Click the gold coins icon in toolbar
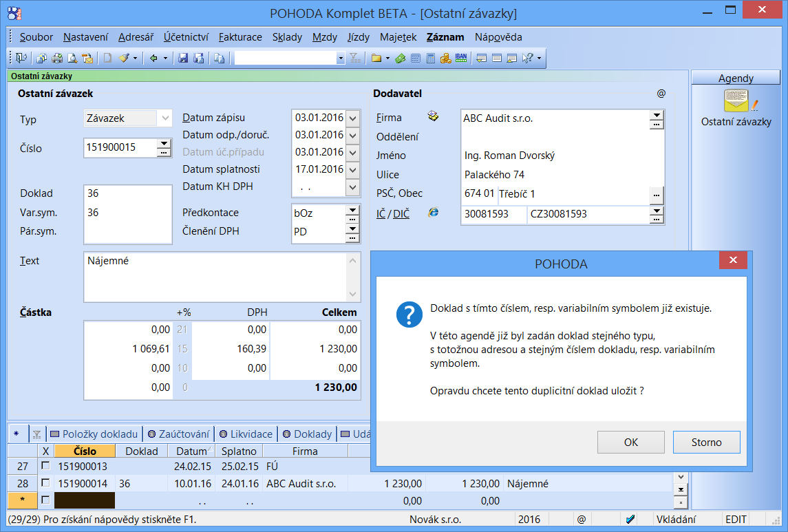Viewport: 788px width, 532px height. [x=446, y=58]
